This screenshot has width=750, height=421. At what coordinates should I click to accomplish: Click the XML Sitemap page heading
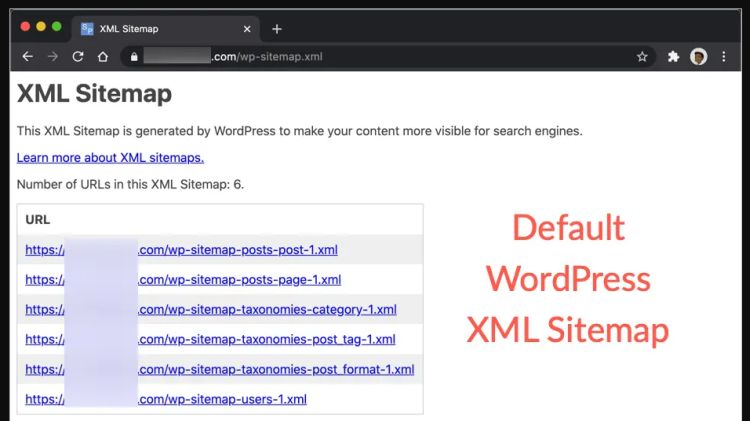pos(94,93)
